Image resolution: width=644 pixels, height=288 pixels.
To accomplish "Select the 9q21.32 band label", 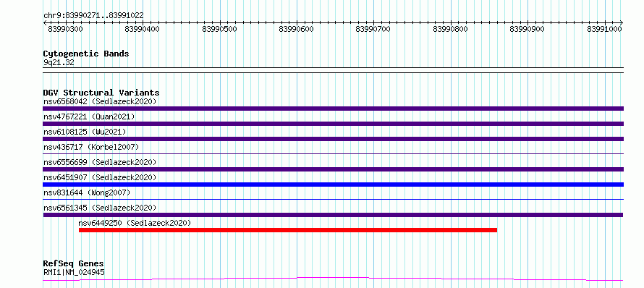I will point(59,63).
